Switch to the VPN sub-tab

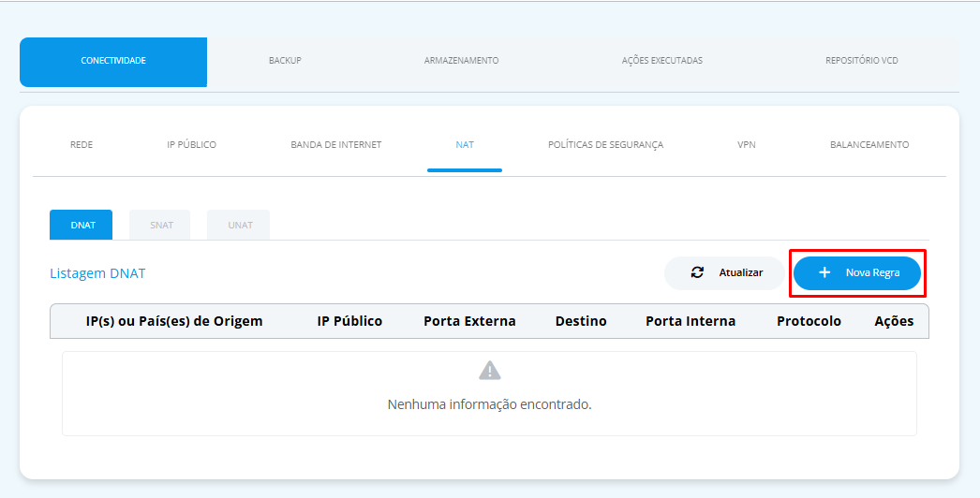(x=747, y=145)
